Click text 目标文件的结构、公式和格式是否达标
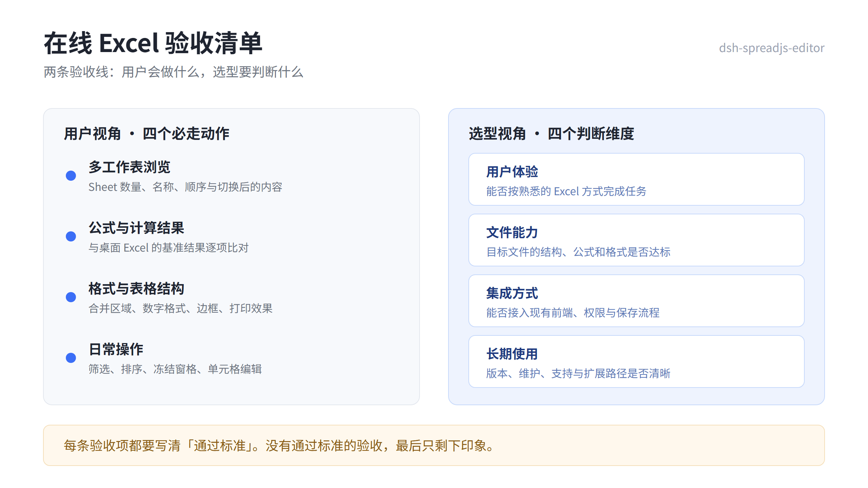This screenshot has height=488, width=868. coord(578,252)
